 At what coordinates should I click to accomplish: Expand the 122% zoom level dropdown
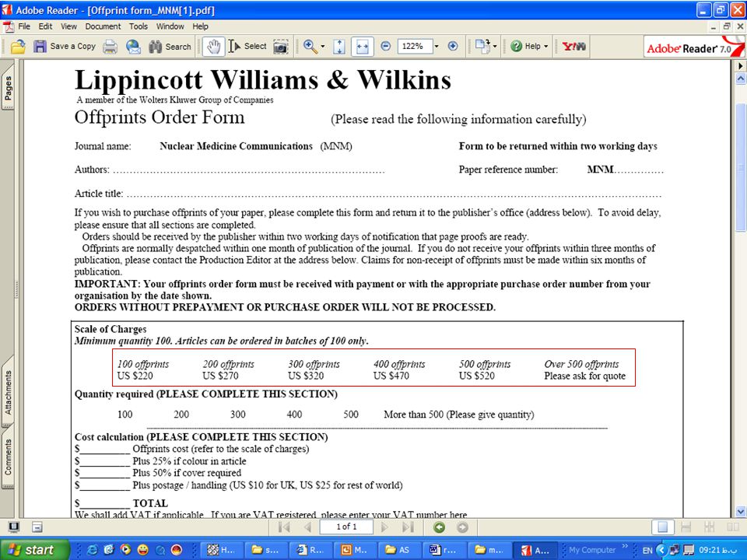(437, 46)
